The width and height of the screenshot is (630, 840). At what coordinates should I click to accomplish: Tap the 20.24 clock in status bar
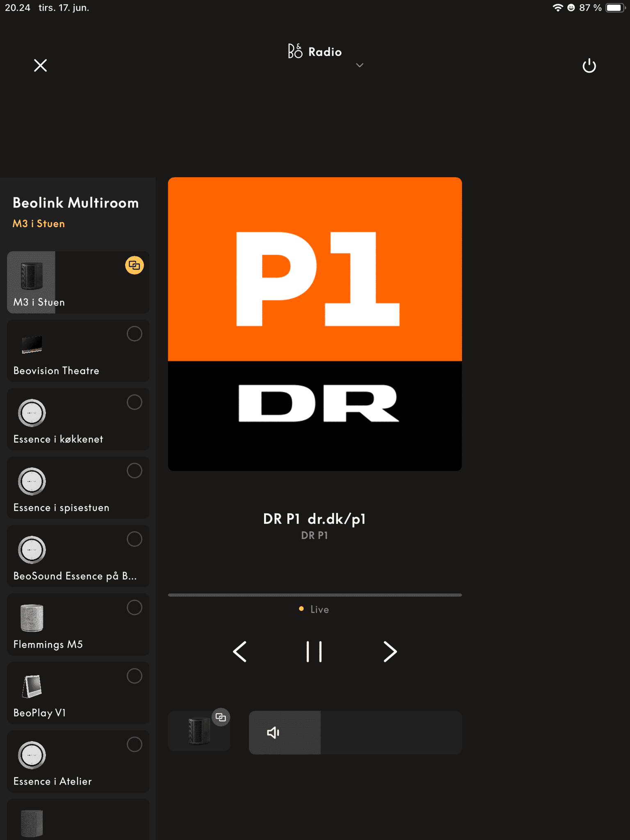[x=18, y=8]
